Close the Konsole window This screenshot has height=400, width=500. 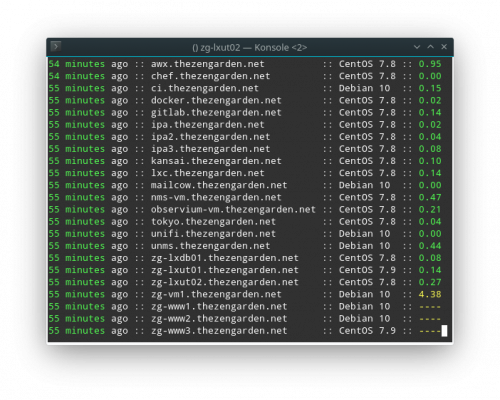pyautogui.click(x=444, y=47)
